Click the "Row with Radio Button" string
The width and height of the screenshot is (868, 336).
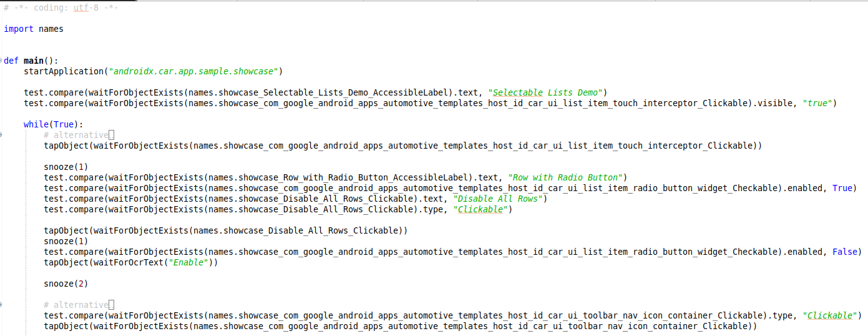(567, 177)
